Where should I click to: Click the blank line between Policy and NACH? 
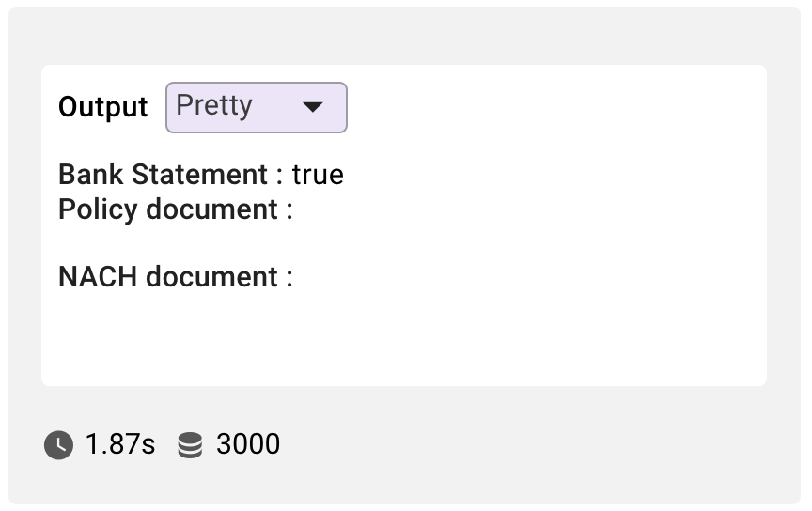tap(404, 242)
